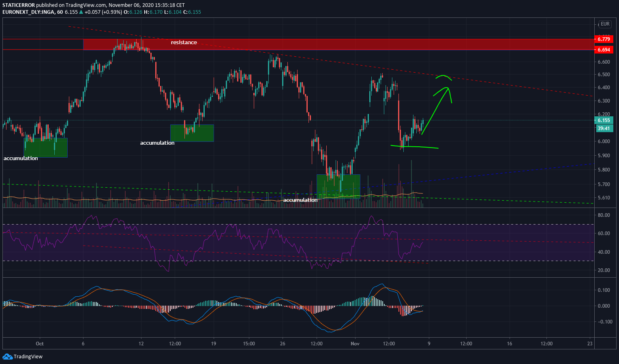The height and width of the screenshot is (364, 619).
Task: Click the accumulation label near Oct 1
Action: point(21,158)
